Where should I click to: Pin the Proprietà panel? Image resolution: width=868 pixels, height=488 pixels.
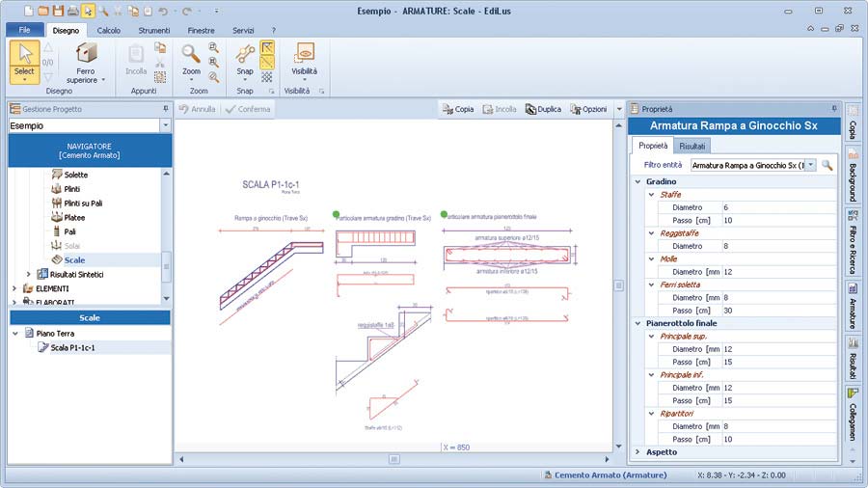click(834, 109)
